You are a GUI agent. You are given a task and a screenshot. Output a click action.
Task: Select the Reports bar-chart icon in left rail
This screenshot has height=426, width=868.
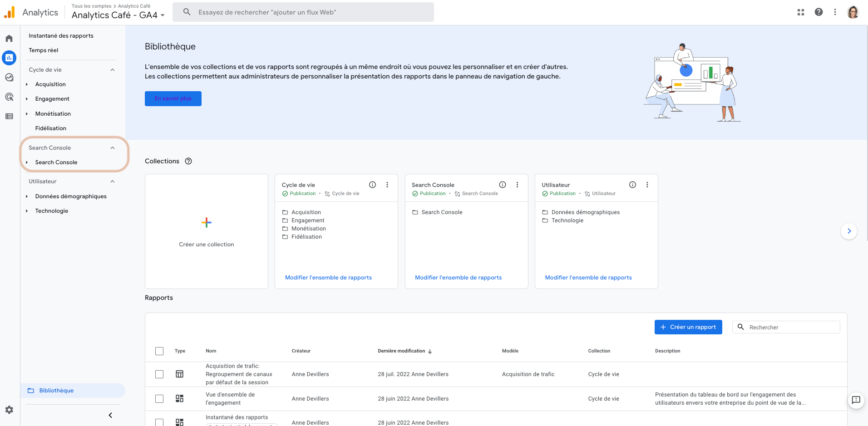point(9,58)
